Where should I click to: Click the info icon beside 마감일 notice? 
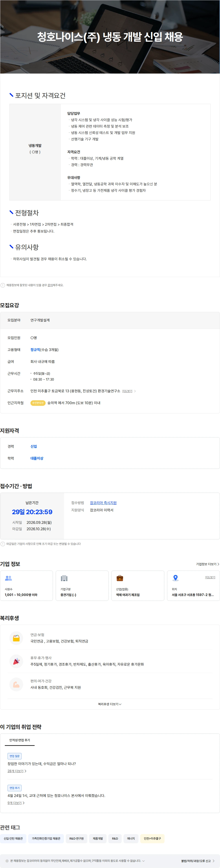coord(3,544)
